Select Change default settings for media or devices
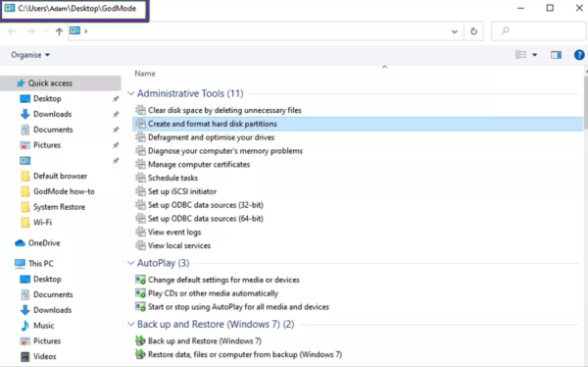The width and height of the screenshot is (588, 367). 223,280
